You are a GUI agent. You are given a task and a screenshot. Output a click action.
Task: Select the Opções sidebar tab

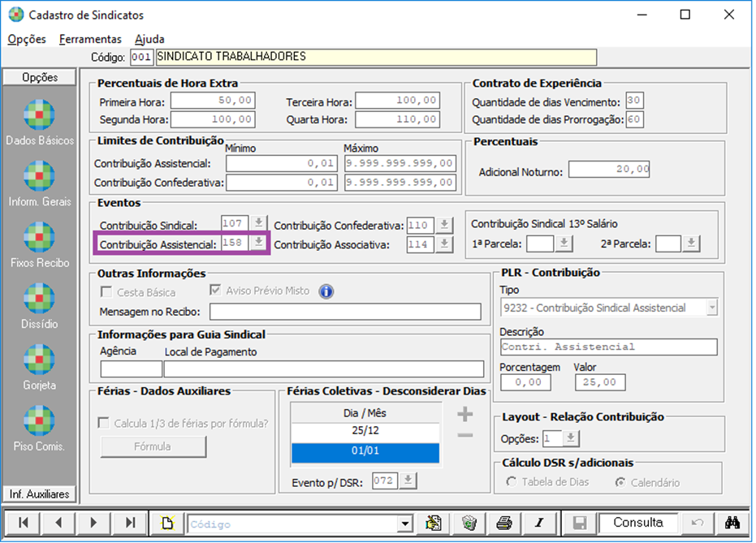click(40, 77)
